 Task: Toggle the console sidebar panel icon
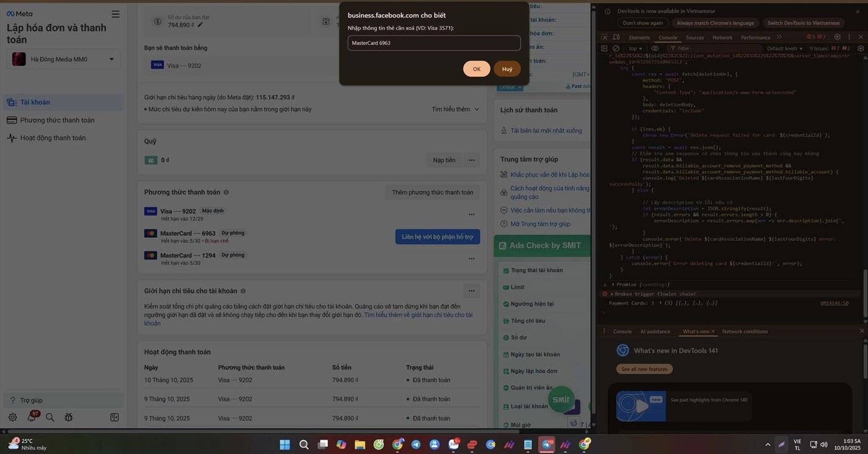click(604, 48)
